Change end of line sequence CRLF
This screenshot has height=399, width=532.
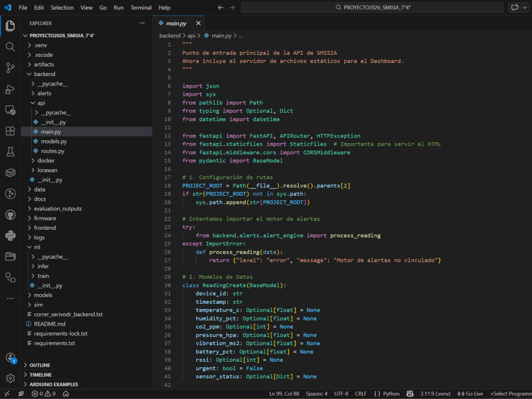point(361,394)
